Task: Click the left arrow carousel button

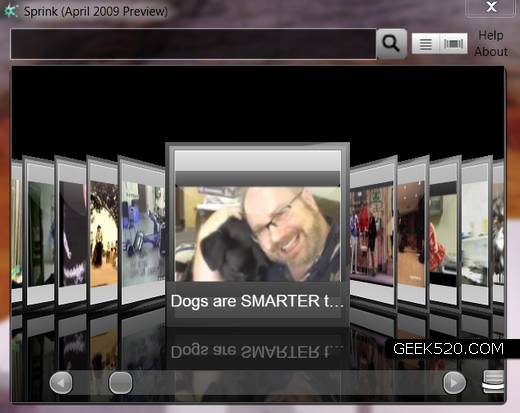Action: point(61,383)
